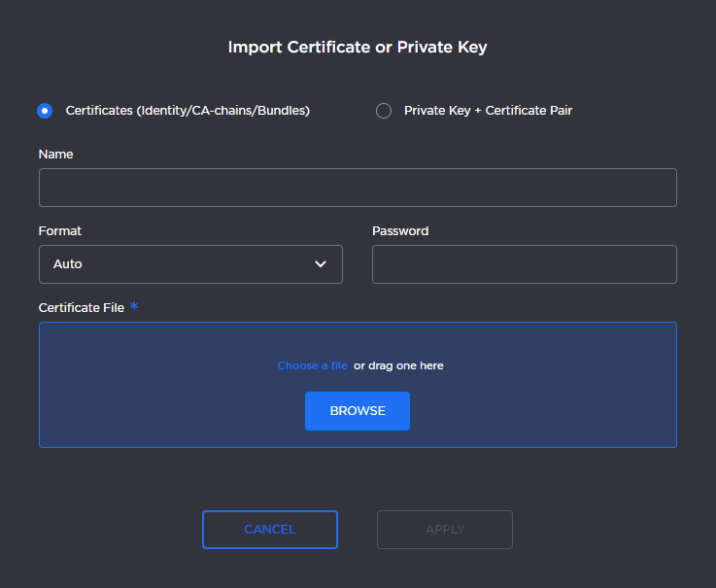Select the Certificates (Identity/CA-chains/Bundles) radio button
716x588 pixels.
pos(45,111)
